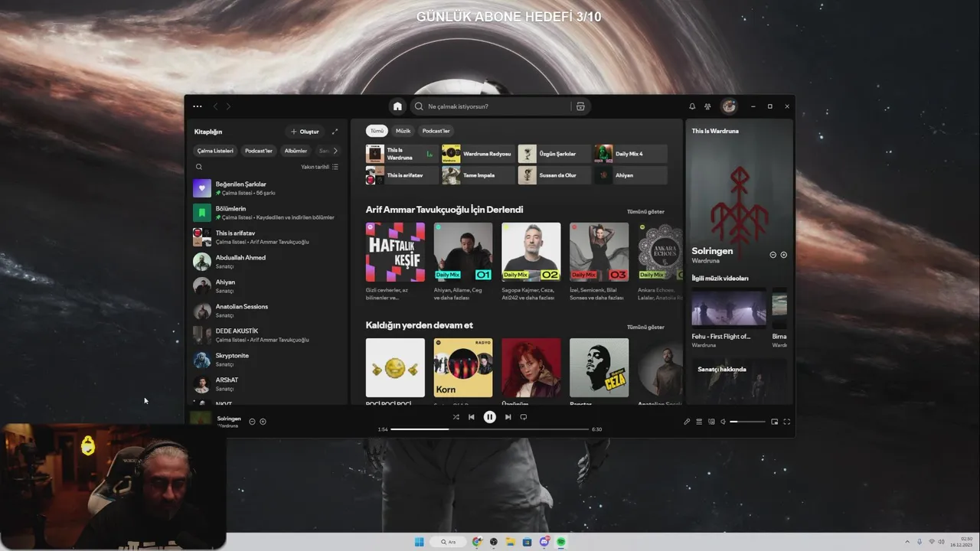
Task: Skip to previous track
Action: tap(472, 417)
